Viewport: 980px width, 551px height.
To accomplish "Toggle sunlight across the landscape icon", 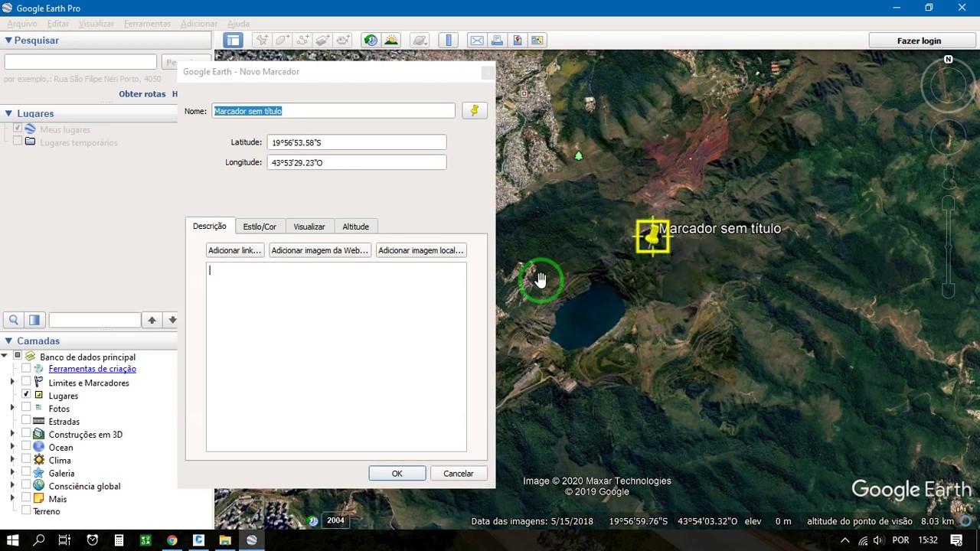I will click(x=391, y=41).
